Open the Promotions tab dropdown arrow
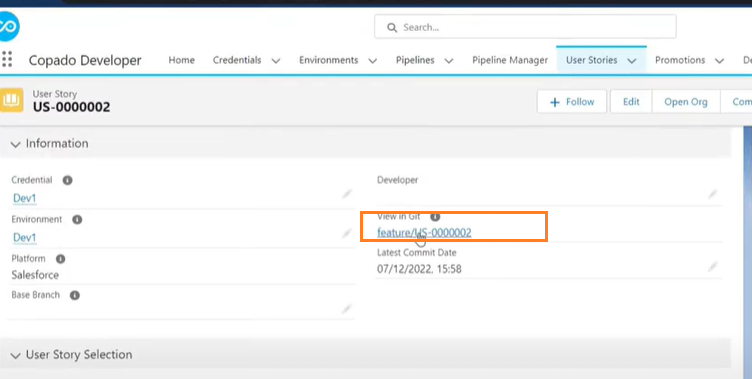 719,61
